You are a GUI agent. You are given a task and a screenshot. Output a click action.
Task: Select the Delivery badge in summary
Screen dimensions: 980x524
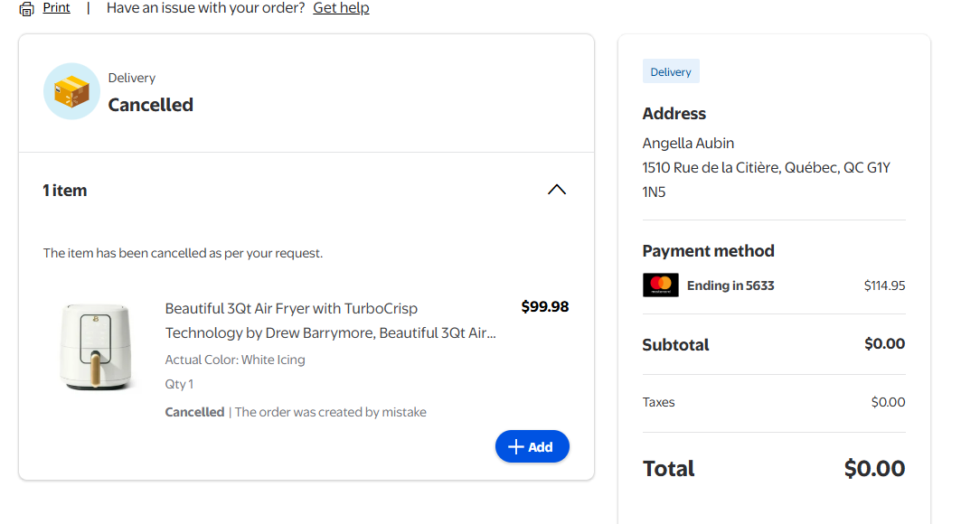(671, 72)
